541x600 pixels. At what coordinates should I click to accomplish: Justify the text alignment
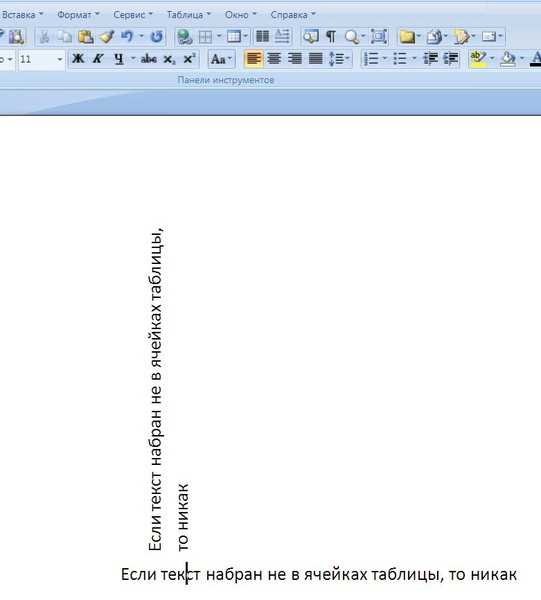pos(315,59)
